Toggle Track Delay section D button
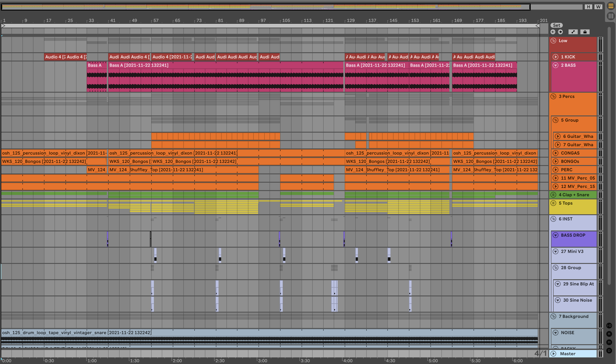This screenshot has height=364, width=616. (609, 351)
